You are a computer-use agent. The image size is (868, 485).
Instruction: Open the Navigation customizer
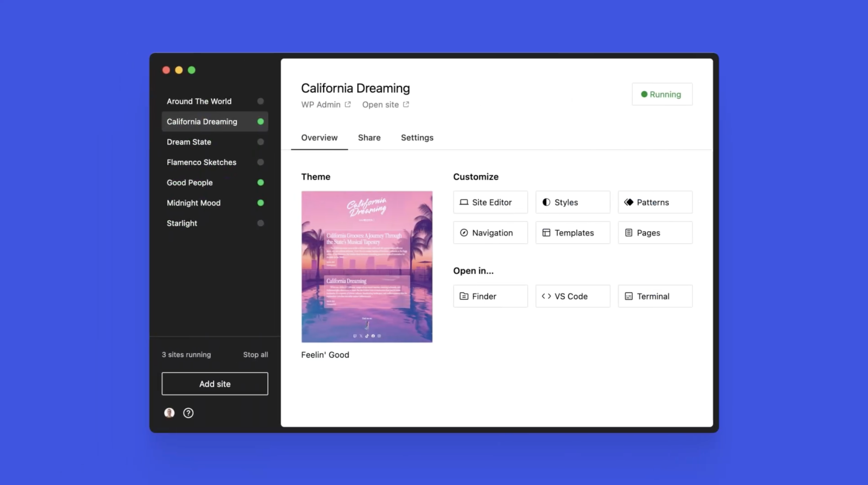490,232
